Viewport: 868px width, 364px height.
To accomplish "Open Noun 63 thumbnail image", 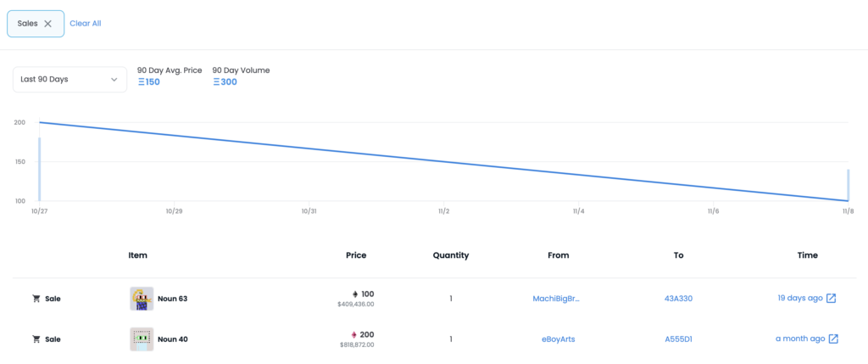I will pyautogui.click(x=142, y=299).
